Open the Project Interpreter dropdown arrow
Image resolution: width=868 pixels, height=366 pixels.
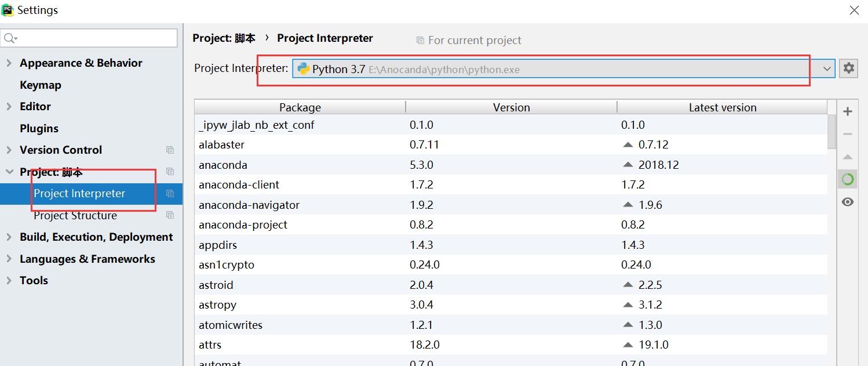pos(827,68)
